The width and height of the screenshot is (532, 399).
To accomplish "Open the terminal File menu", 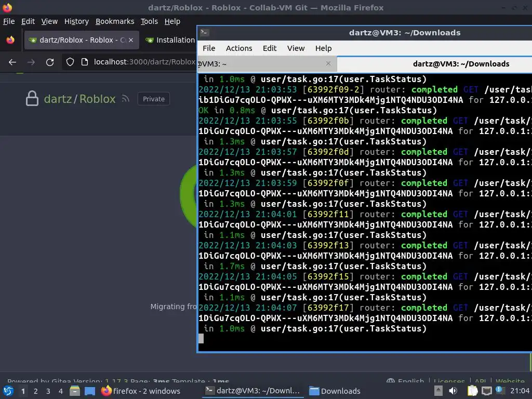I will click(209, 48).
